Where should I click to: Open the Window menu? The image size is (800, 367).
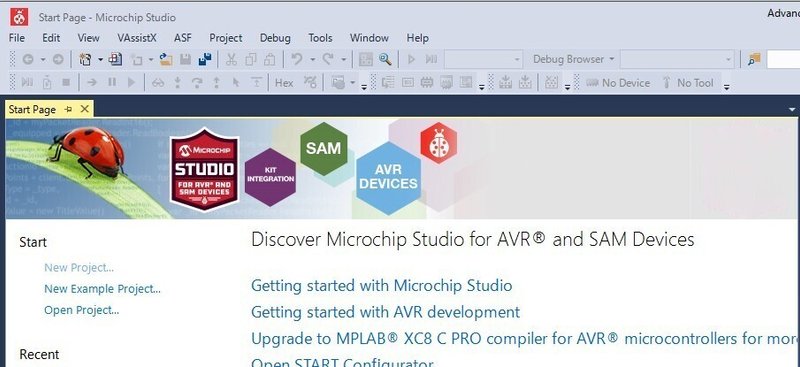pos(369,38)
